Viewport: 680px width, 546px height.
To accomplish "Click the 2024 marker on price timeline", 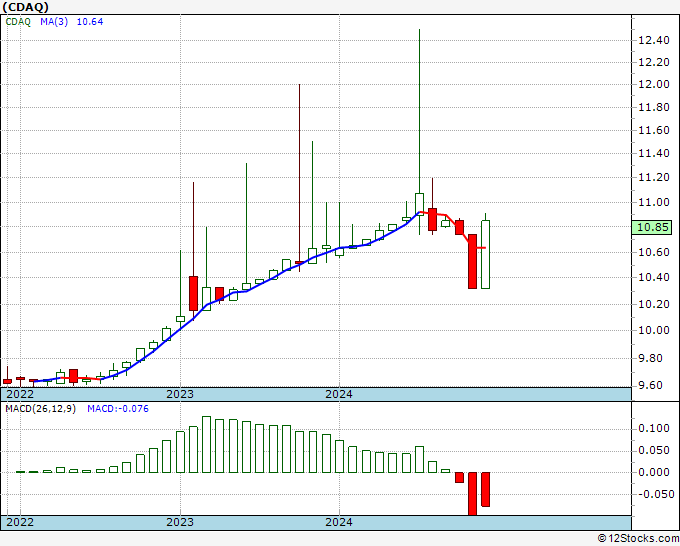I will 339,394.
